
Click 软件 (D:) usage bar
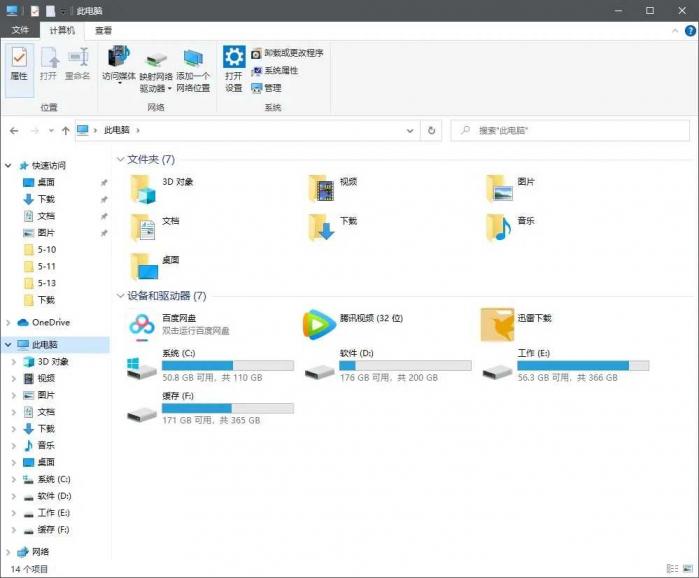(405, 366)
